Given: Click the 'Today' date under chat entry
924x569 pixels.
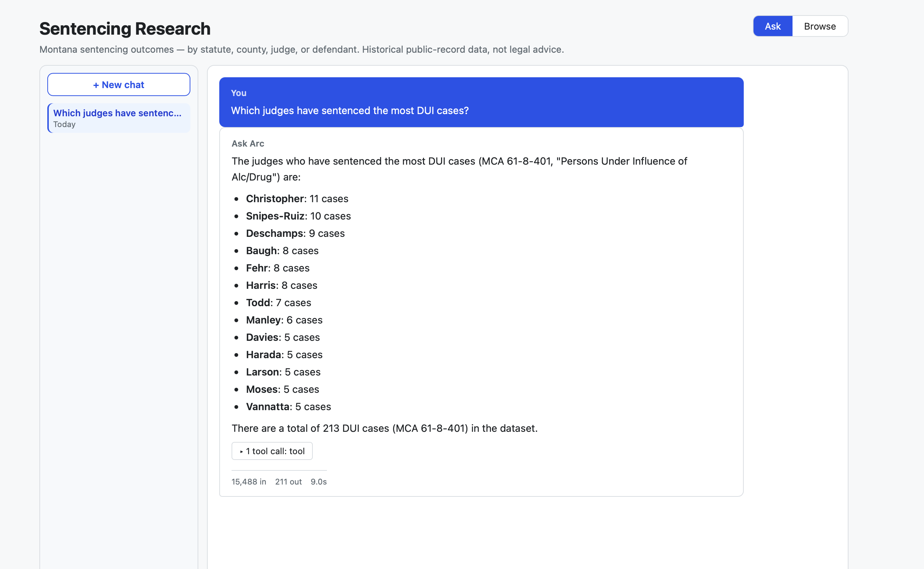Looking at the screenshot, I should tap(64, 125).
